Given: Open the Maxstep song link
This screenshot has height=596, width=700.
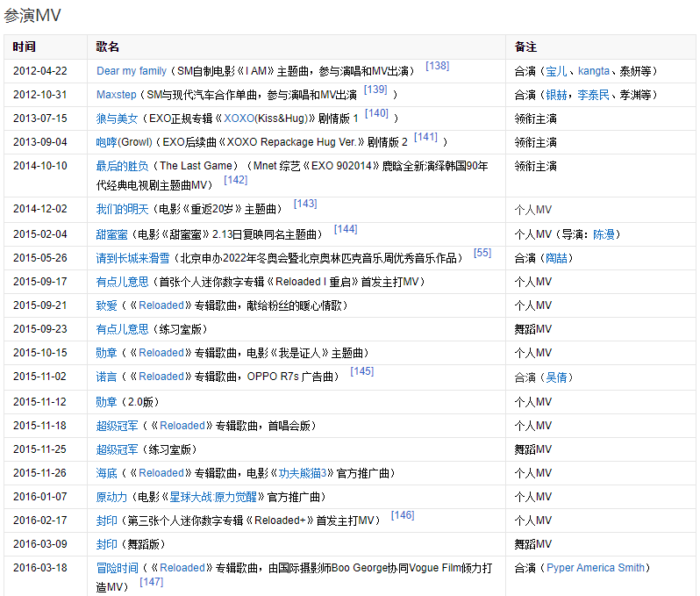Looking at the screenshot, I should click(117, 95).
